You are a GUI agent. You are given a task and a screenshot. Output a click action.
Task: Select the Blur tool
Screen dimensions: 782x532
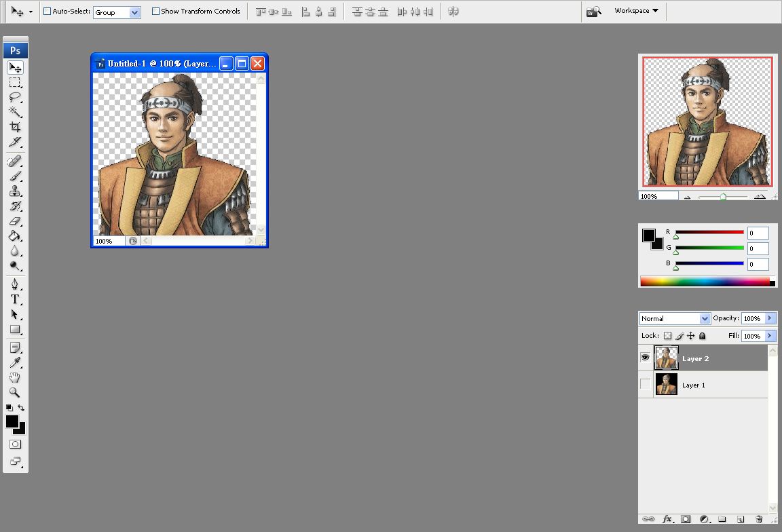15,251
